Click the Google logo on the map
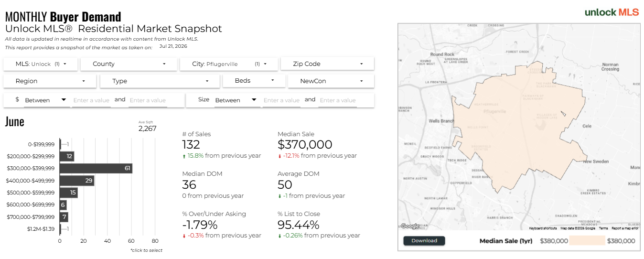 click(410, 226)
